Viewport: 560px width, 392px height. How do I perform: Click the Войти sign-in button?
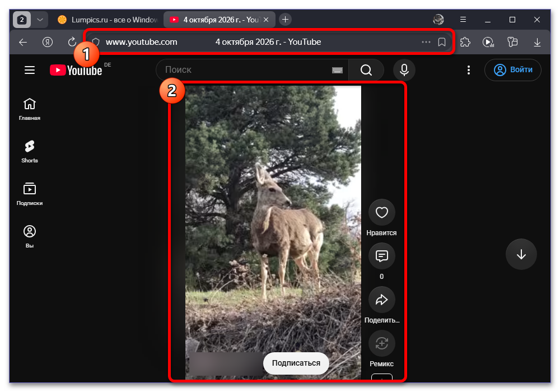[513, 70]
